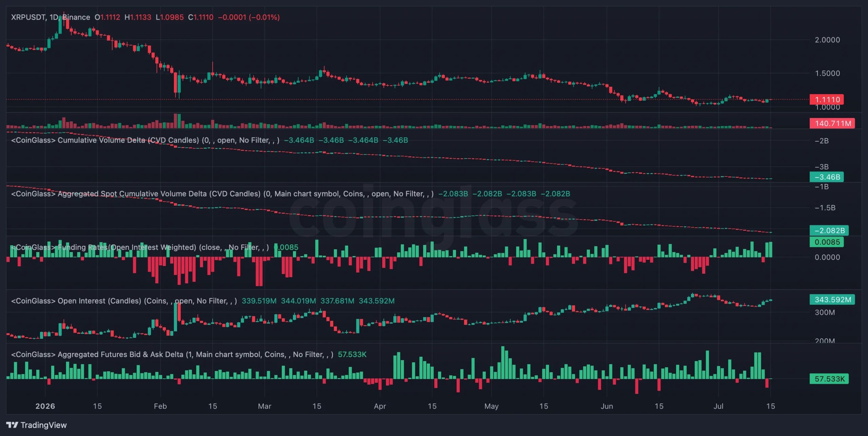Click the low price value L1.0985
This screenshot has width=868, height=436.
(x=170, y=17)
